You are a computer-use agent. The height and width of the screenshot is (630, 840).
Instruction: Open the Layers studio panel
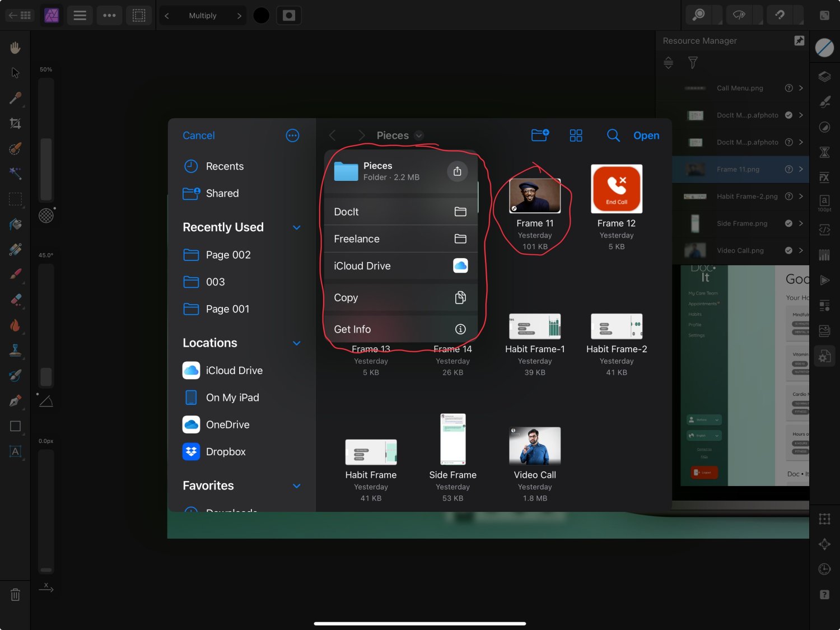(x=824, y=77)
